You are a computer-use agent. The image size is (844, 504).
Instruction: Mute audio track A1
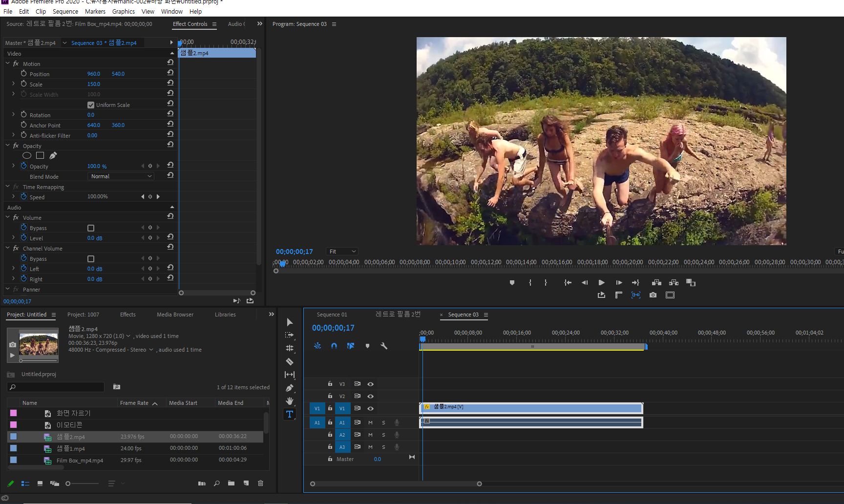click(370, 422)
